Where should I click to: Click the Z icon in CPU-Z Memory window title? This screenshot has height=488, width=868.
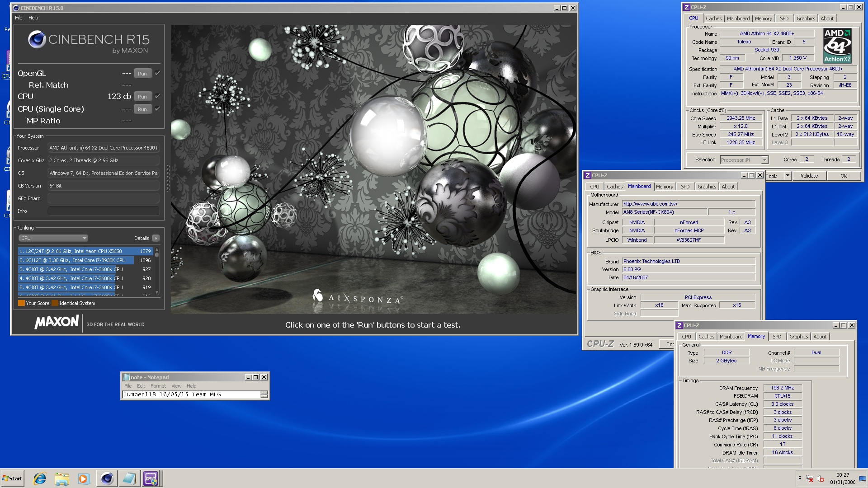(679, 325)
